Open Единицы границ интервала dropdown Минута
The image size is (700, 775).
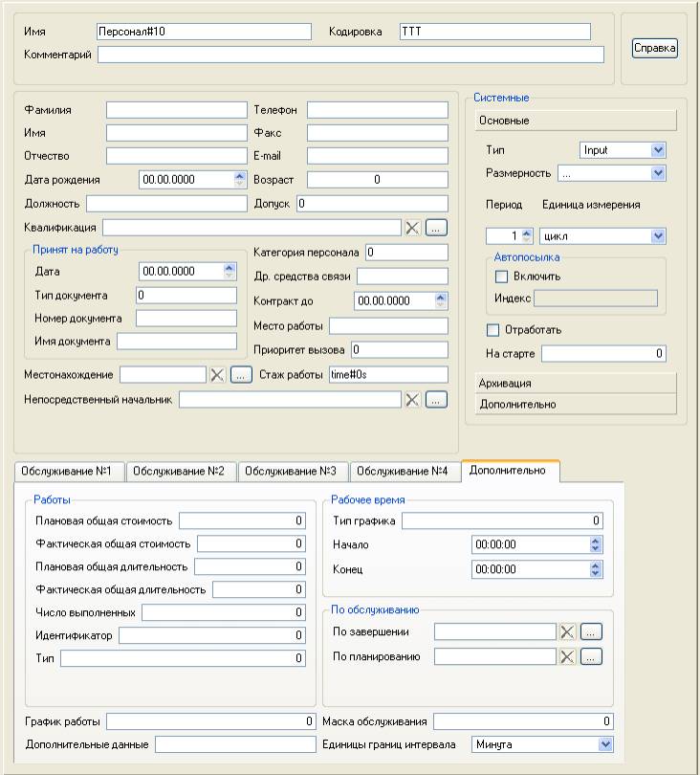(x=605, y=744)
